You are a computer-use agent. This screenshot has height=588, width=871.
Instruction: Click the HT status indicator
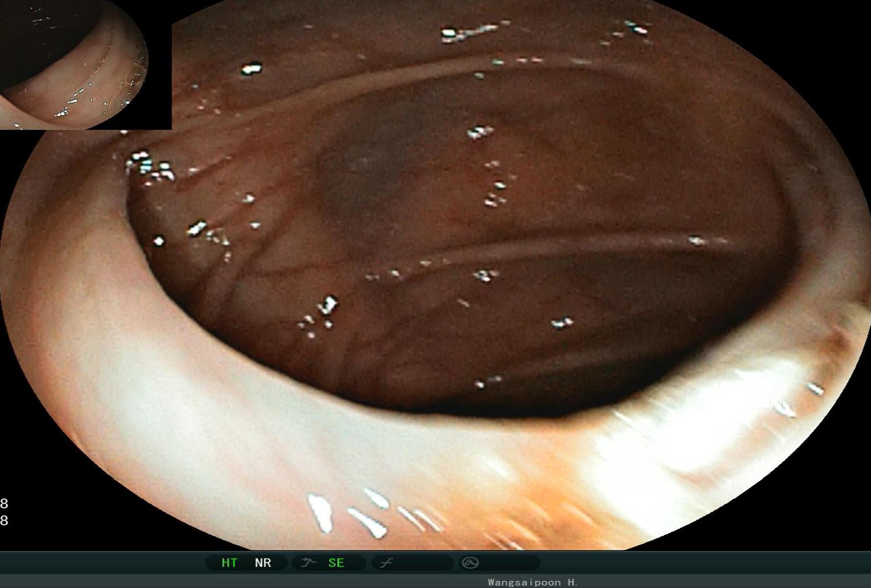229,563
